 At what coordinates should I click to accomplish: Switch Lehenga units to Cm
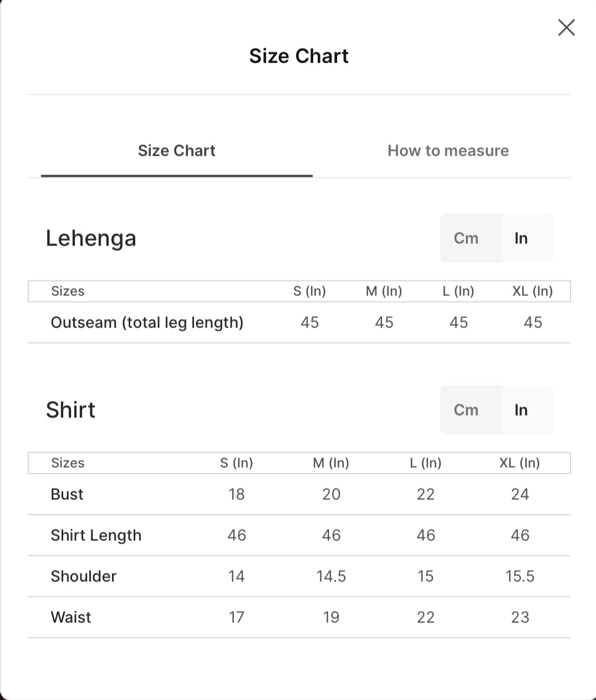tap(466, 238)
